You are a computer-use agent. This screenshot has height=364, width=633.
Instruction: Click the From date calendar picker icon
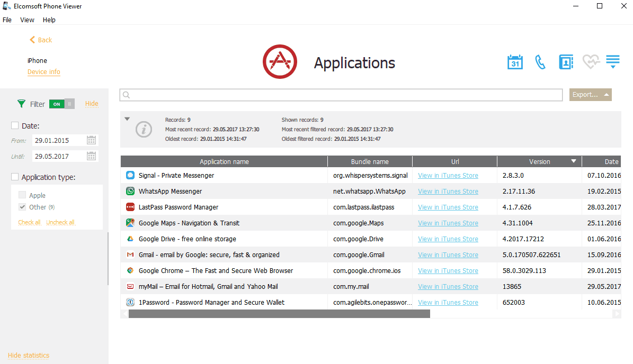pos(92,140)
